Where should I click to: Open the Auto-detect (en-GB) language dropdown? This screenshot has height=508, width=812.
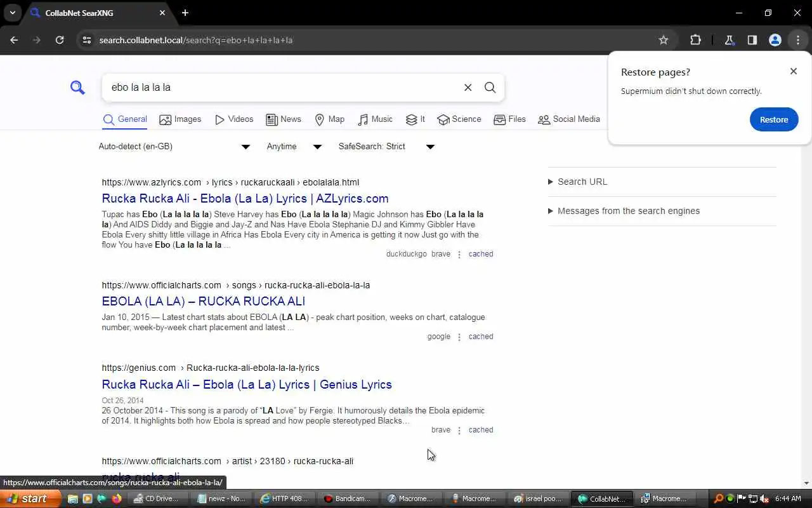[x=174, y=147]
